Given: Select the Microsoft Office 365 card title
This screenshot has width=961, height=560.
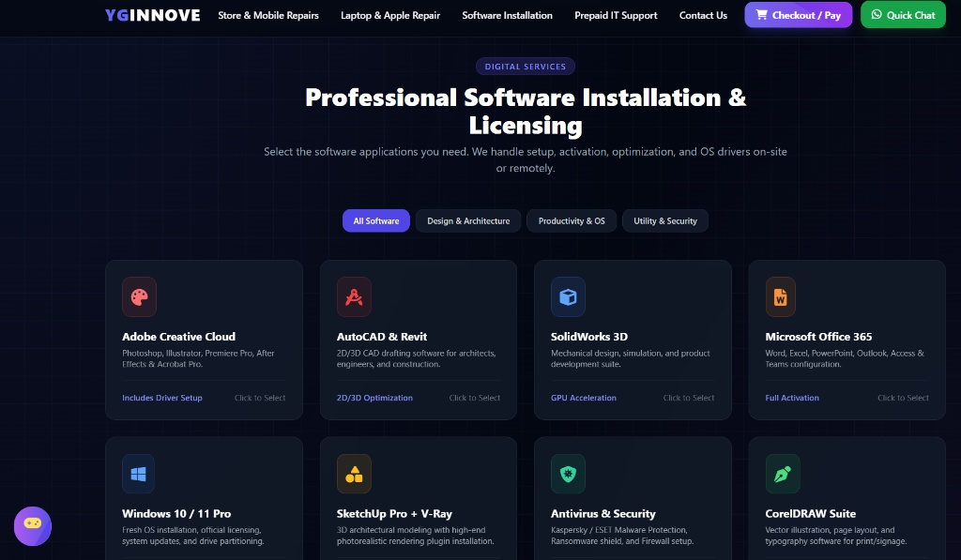Looking at the screenshot, I should 818,337.
